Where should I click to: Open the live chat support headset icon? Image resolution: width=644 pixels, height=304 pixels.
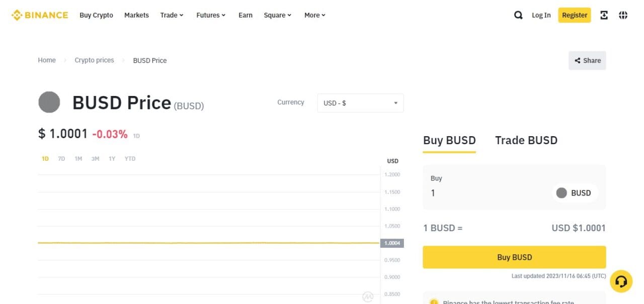[621, 281]
